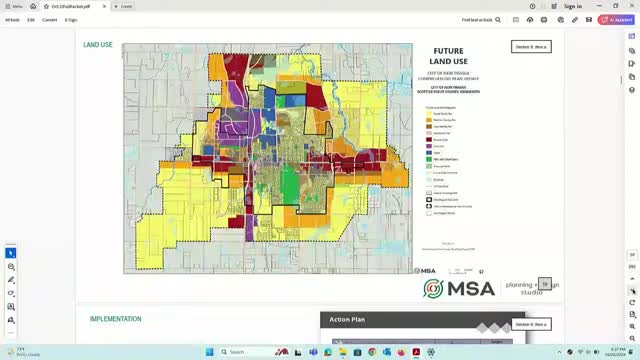This screenshot has height=360, width=640.
Task: Open the Find text or tools search
Action: [x=481, y=20]
